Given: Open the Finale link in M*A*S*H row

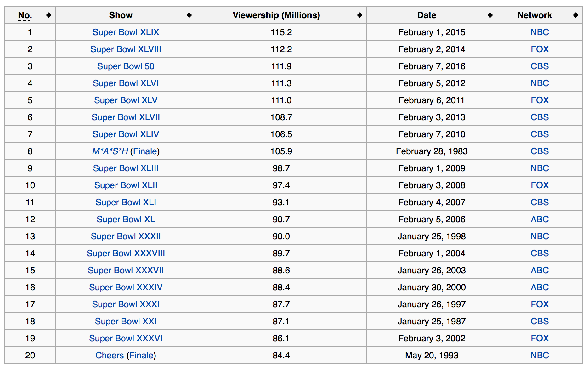Looking at the screenshot, I should [145, 151].
